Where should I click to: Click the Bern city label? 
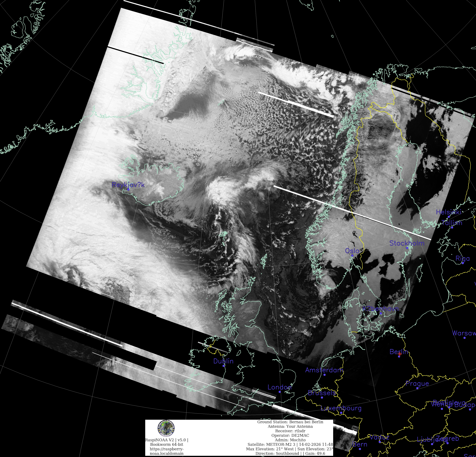point(360,444)
